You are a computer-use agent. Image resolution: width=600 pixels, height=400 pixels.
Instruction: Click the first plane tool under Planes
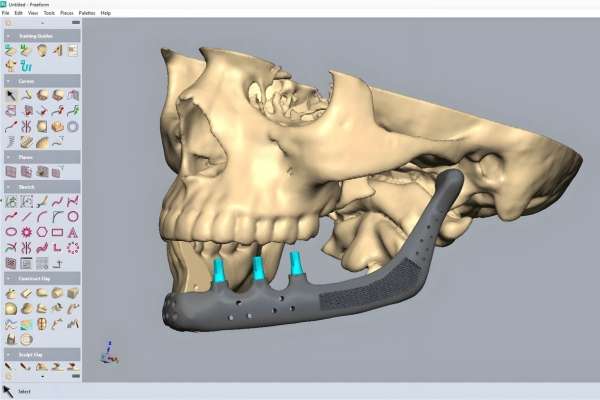[11, 172]
